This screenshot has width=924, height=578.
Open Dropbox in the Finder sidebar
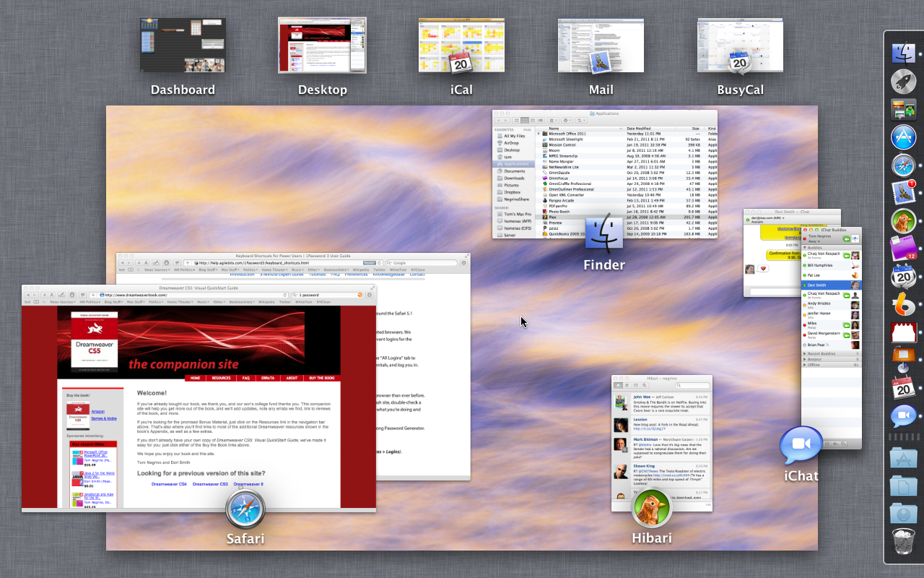click(x=512, y=192)
